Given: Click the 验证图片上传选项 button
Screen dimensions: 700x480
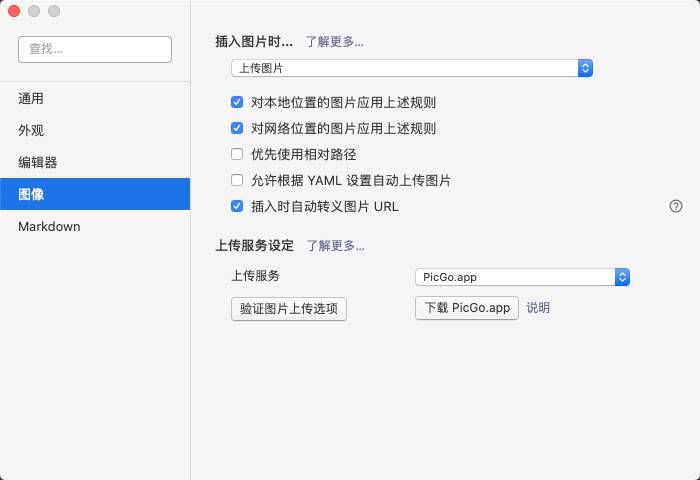Looking at the screenshot, I should 289,309.
